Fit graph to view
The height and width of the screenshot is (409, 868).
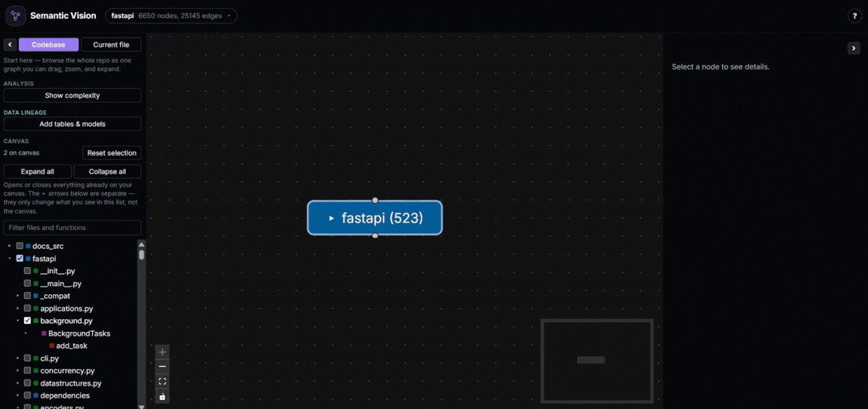point(162,381)
